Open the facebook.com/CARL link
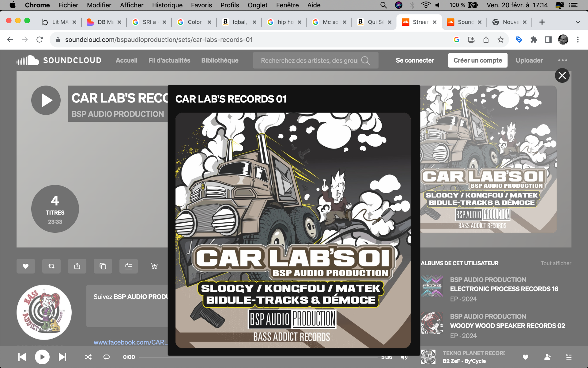588x368 pixels. 130,342
